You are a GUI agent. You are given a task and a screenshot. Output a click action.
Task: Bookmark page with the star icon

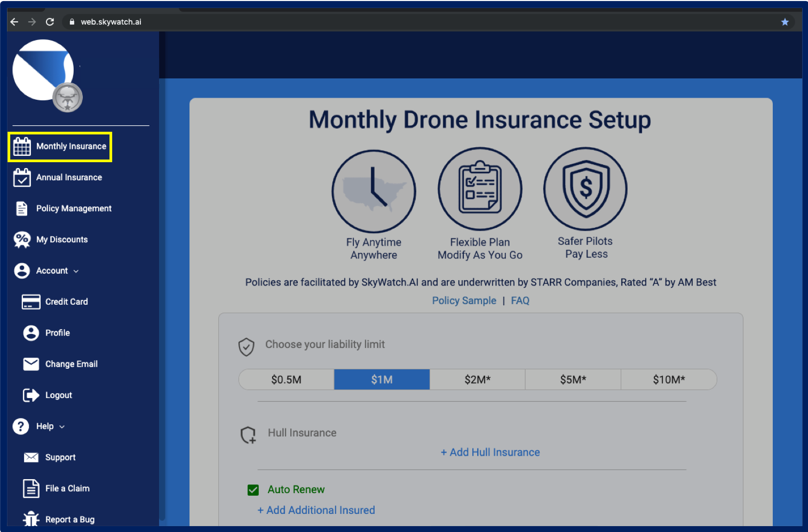[785, 22]
